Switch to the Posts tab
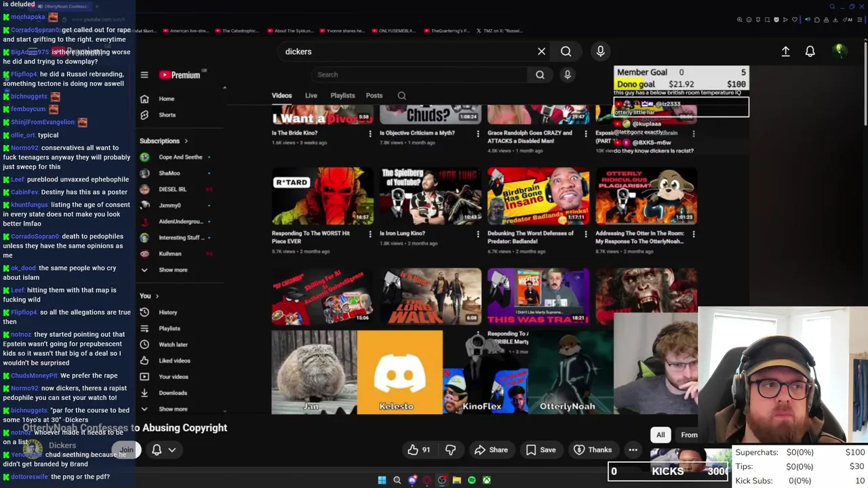868x488 pixels. [x=374, y=96]
